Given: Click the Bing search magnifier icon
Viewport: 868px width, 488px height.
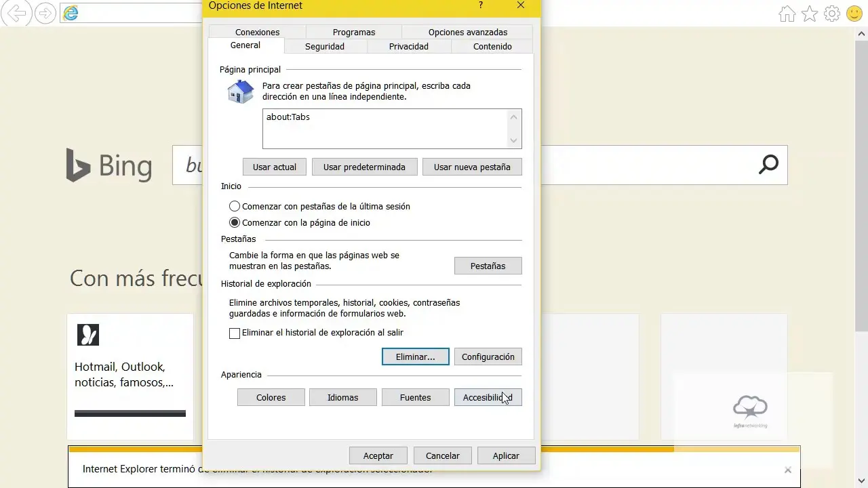Looking at the screenshot, I should 768,165.
